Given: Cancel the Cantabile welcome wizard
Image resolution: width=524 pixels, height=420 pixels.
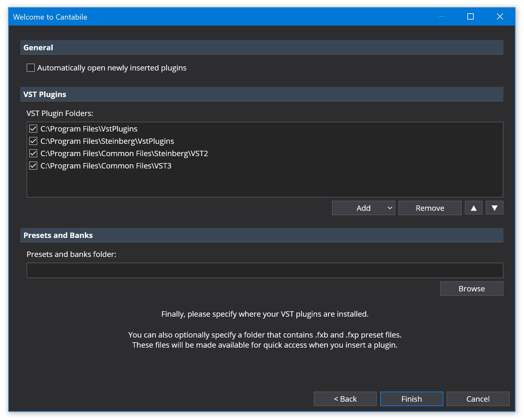Looking at the screenshot, I should pyautogui.click(x=478, y=399).
